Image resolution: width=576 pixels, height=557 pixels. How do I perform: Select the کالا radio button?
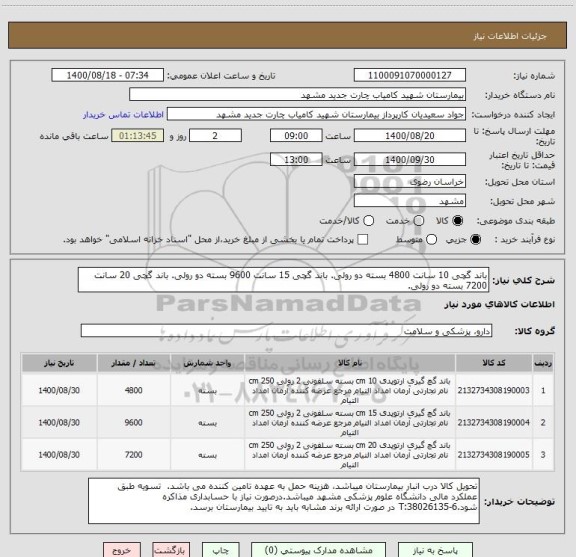coord(458,220)
